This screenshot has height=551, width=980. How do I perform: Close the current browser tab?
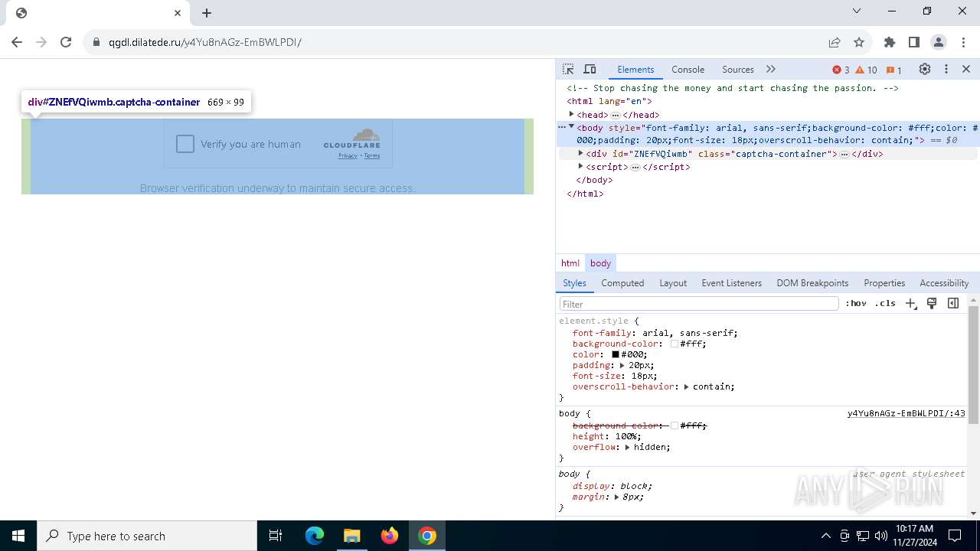178,13
